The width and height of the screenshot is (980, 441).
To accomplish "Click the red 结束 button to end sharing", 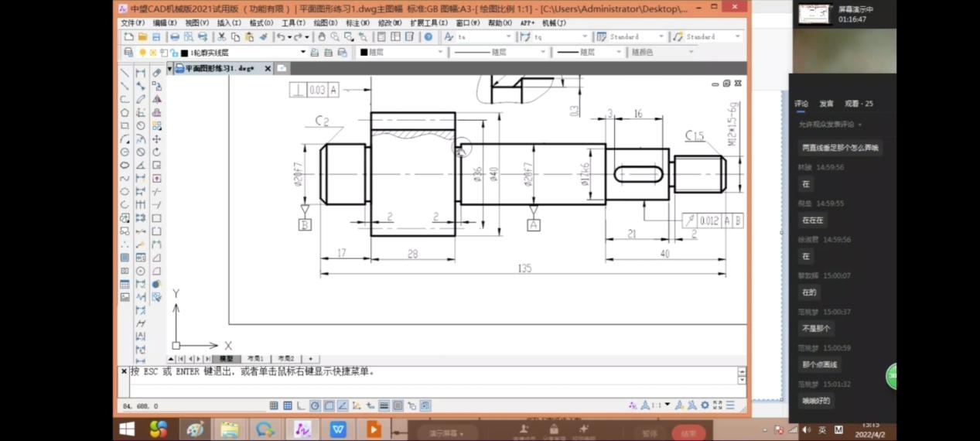I will click(688, 433).
